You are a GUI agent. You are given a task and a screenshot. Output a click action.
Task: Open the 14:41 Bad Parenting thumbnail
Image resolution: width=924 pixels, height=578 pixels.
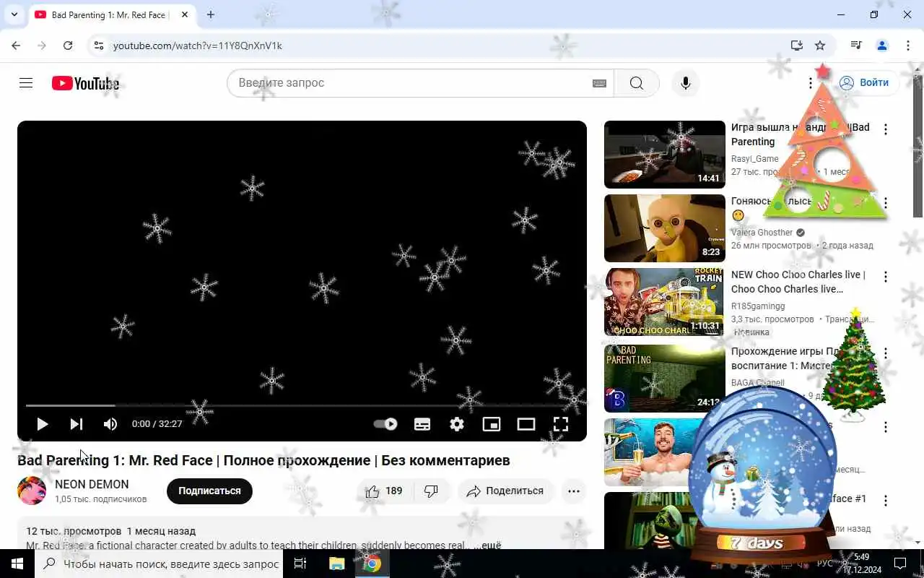pos(665,155)
